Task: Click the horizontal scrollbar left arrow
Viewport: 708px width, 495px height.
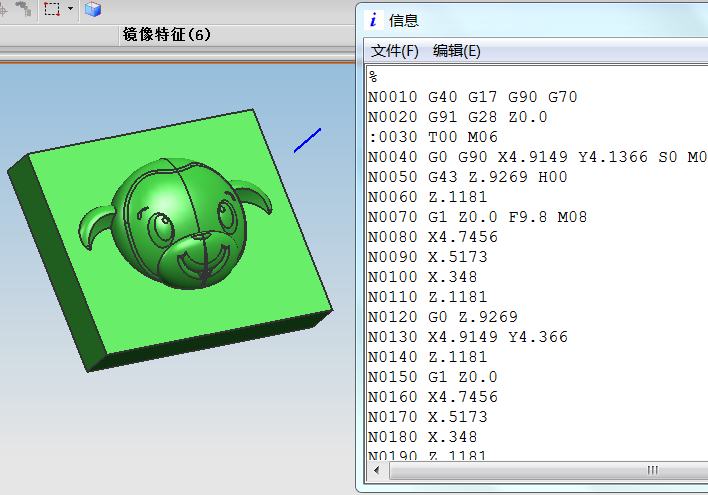Action: click(x=377, y=471)
